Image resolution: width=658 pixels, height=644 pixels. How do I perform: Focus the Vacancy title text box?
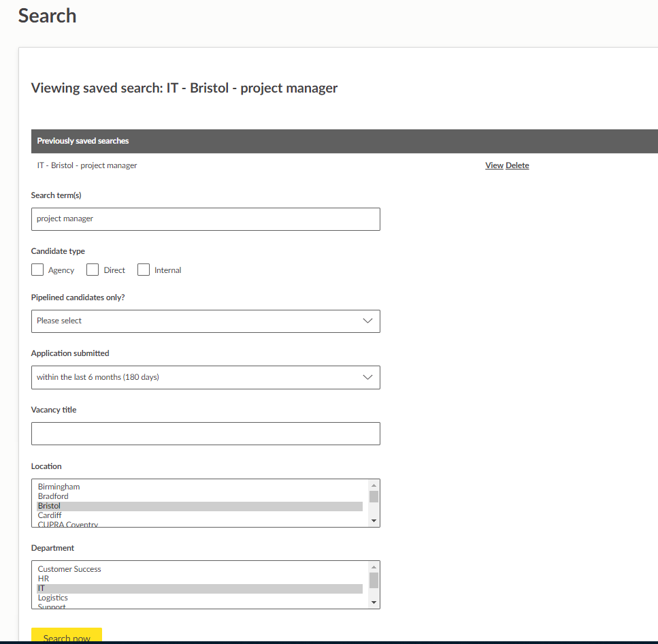tap(205, 434)
